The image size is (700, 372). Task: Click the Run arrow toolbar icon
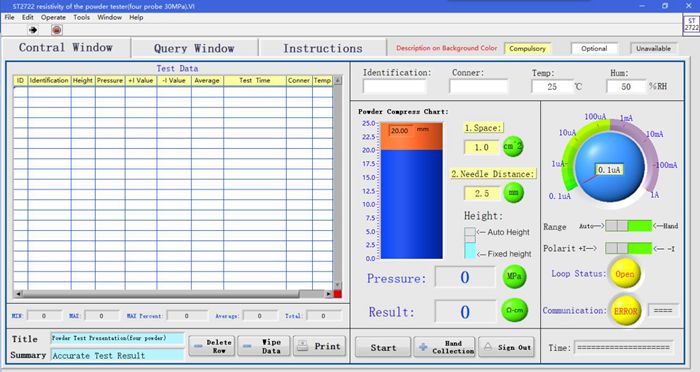(x=33, y=30)
